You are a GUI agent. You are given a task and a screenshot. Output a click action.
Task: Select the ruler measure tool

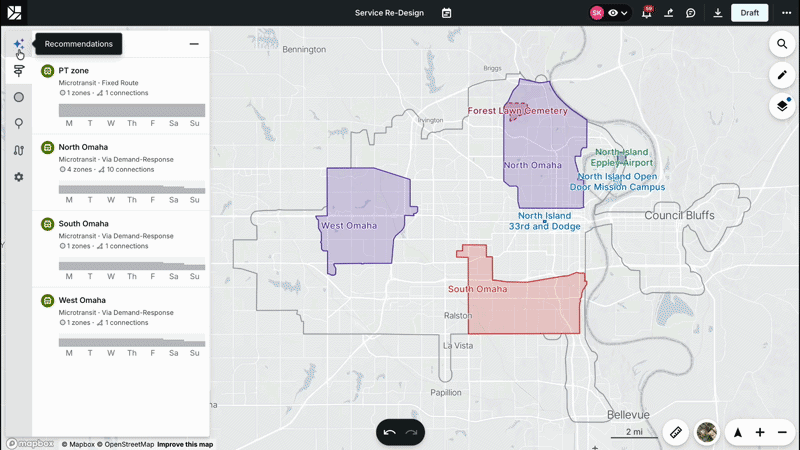pyautogui.click(x=676, y=433)
